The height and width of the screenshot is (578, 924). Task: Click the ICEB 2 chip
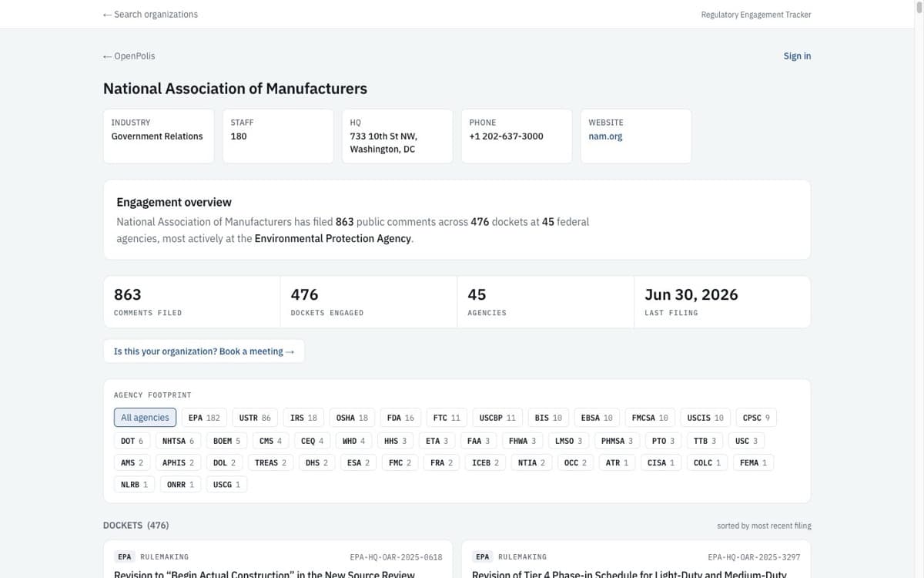tap(485, 462)
